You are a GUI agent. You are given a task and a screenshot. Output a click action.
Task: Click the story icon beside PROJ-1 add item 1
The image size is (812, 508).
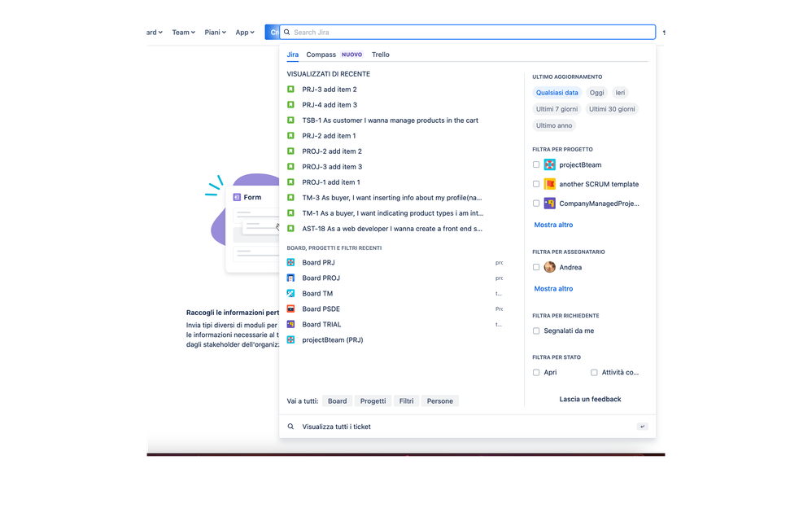pyautogui.click(x=291, y=182)
